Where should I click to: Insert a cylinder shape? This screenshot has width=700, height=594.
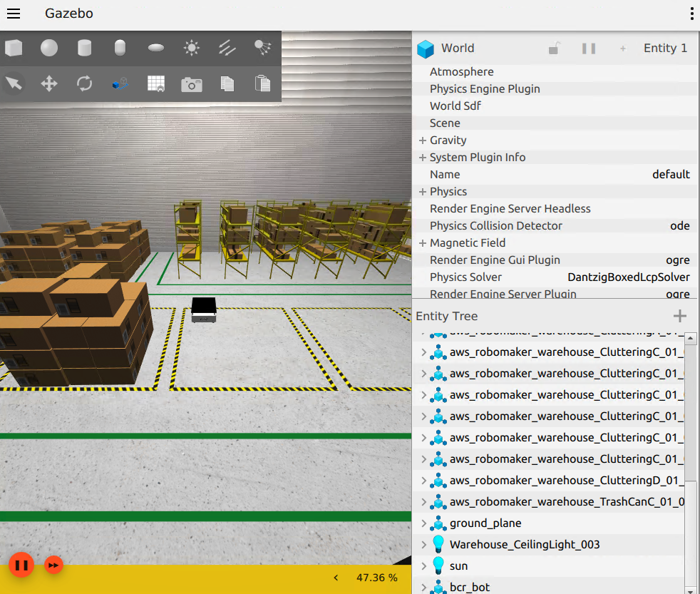(84, 48)
